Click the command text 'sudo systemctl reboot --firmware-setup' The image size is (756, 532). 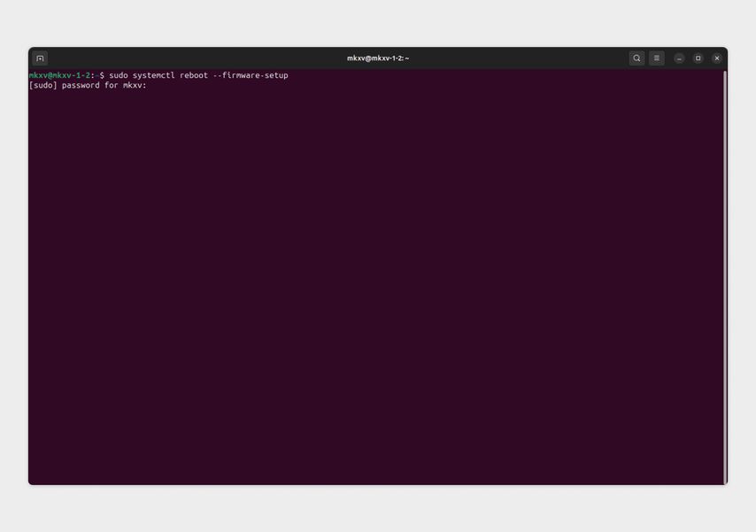[198, 75]
